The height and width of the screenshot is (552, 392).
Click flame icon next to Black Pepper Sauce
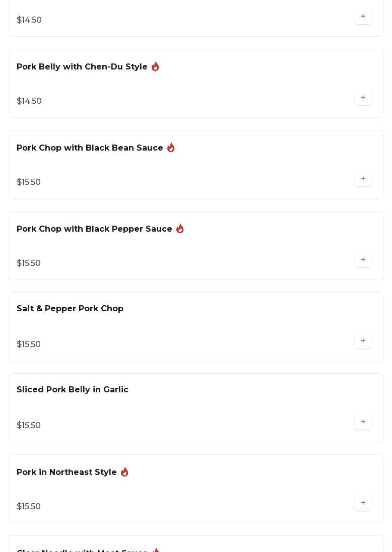tap(180, 229)
